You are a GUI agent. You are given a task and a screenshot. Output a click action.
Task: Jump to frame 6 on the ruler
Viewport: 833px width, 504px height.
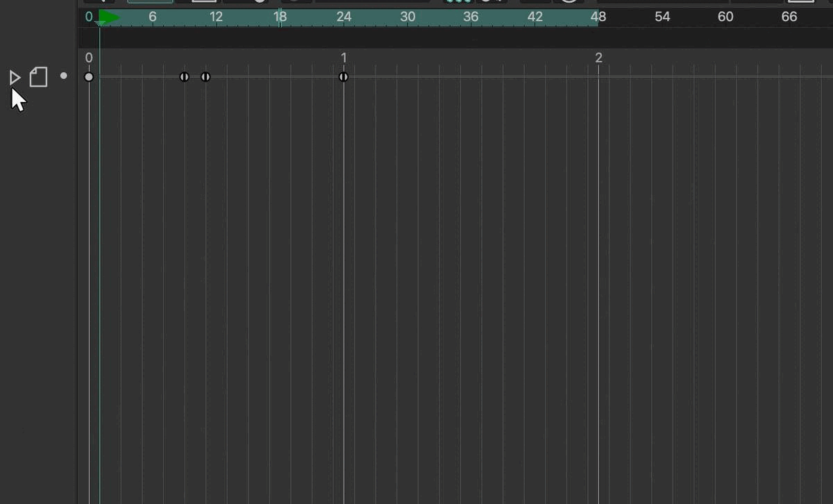tap(153, 17)
